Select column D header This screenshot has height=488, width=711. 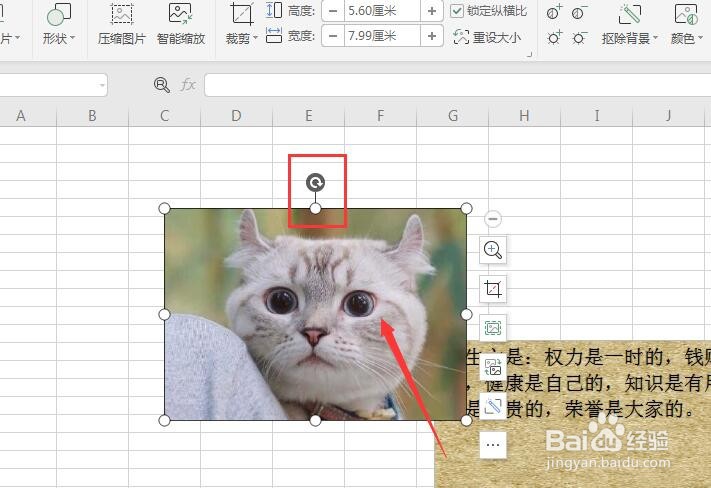pos(236,116)
